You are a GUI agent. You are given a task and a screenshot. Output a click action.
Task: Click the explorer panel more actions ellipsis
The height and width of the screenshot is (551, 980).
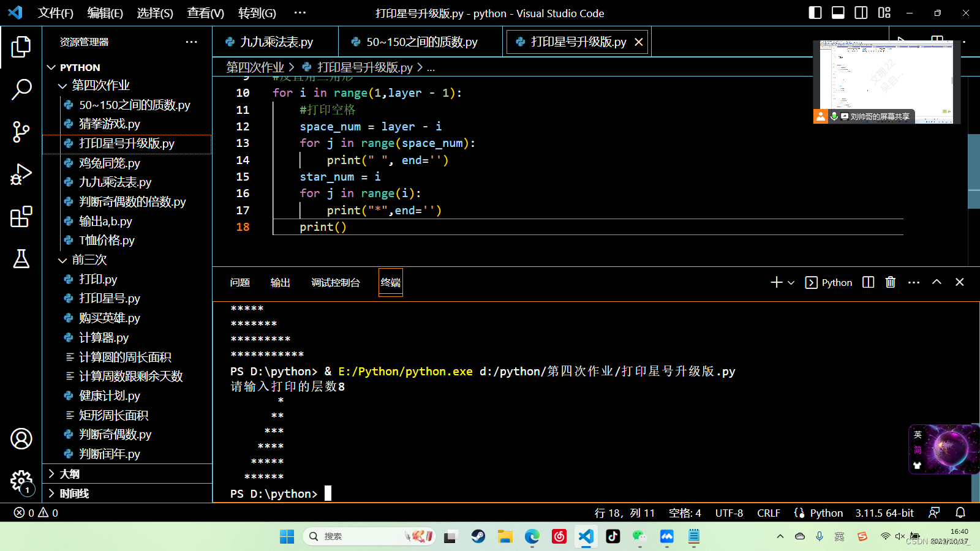pos(192,42)
